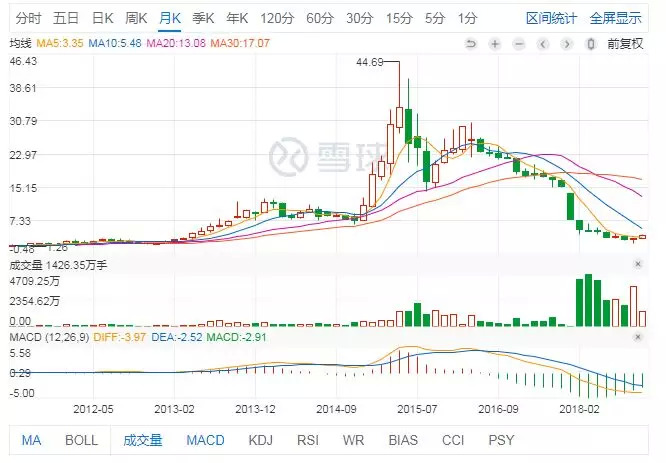The height and width of the screenshot is (463, 666).
Task: Select the KDJ indicator
Action: click(260, 440)
